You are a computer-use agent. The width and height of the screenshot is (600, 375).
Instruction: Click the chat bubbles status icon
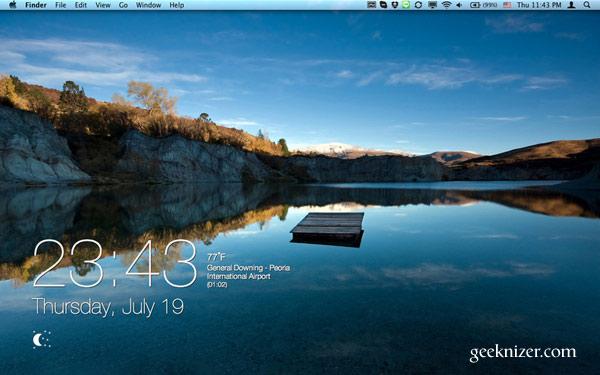click(383, 5)
